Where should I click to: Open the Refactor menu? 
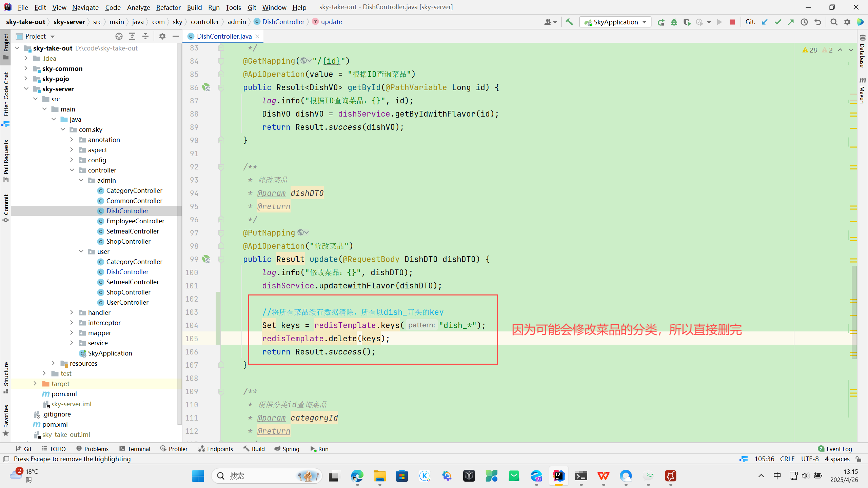coord(168,7)
